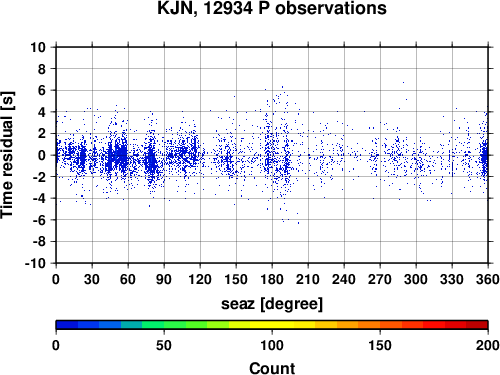Click the 'Count' colorbar label
Screen dimensions: 500x375
point(272,368)
